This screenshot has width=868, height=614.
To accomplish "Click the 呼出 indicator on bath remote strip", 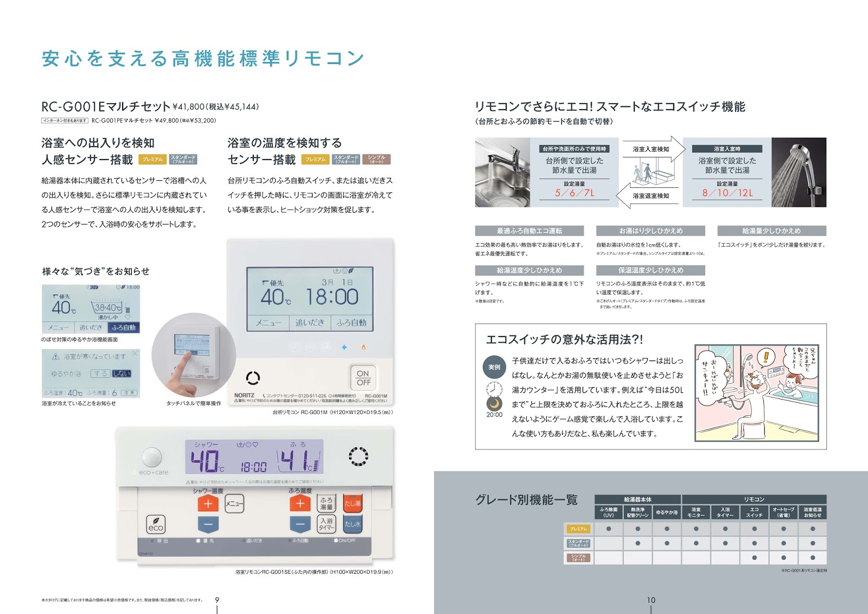I will click(159, 541).
